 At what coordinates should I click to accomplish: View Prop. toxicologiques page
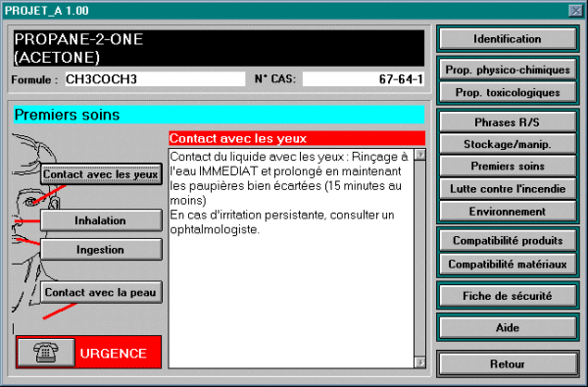pos(508,93)
